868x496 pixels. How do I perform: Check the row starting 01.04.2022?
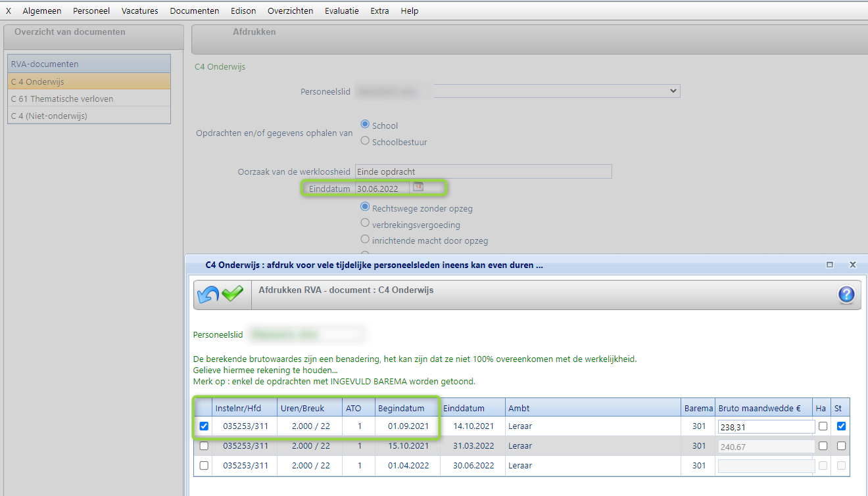204,465
